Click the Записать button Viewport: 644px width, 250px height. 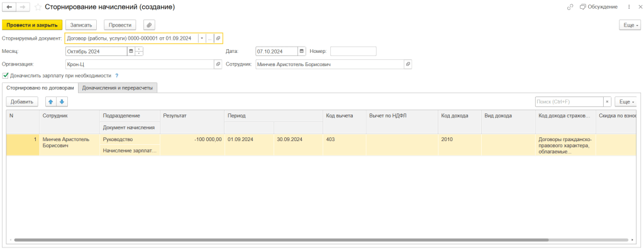pos(81,25)
